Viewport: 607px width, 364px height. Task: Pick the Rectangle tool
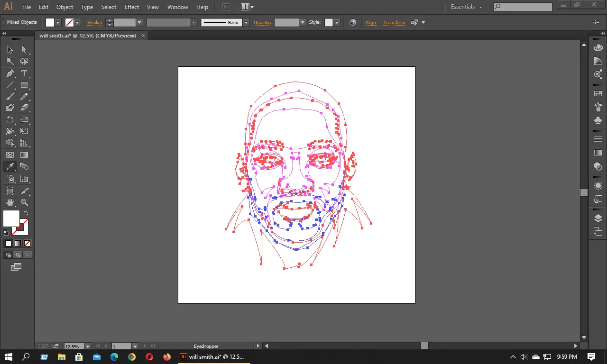point(24,85)
